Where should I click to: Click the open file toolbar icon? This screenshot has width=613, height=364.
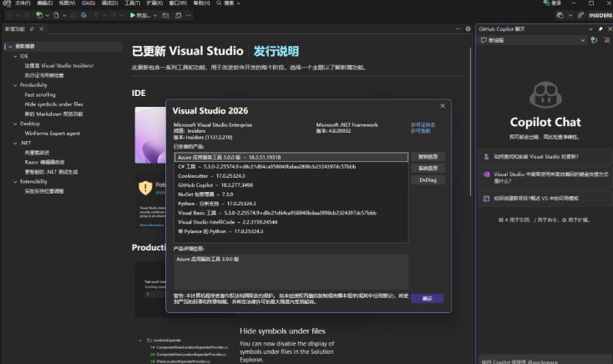[56, 15]
